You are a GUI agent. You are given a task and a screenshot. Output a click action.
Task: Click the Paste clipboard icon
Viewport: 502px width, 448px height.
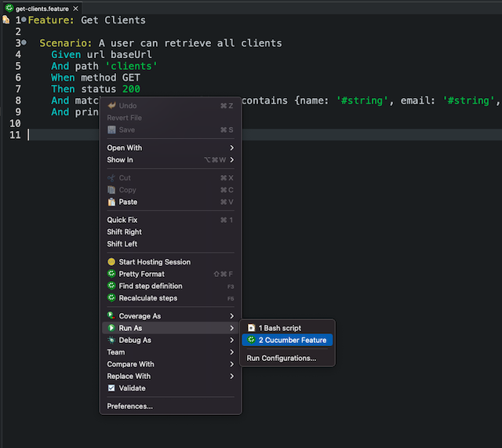tap(111, 202)
